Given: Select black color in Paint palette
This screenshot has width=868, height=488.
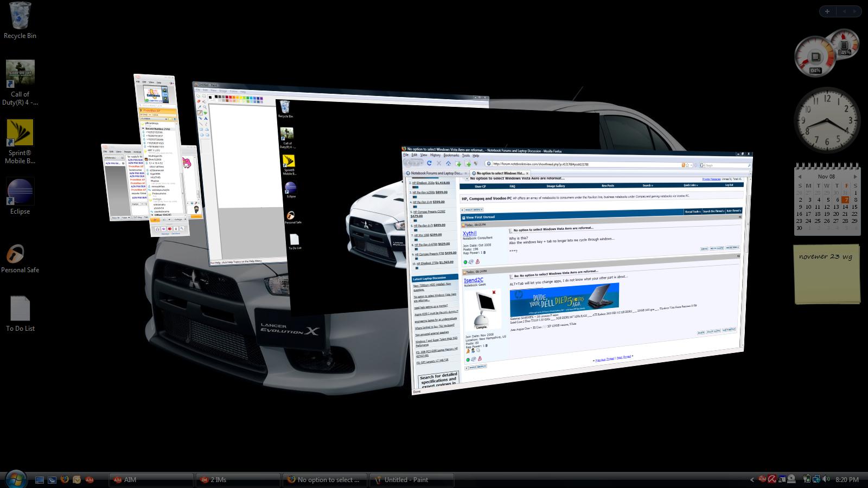Looking at the screenshot, I should click(216, 98).
